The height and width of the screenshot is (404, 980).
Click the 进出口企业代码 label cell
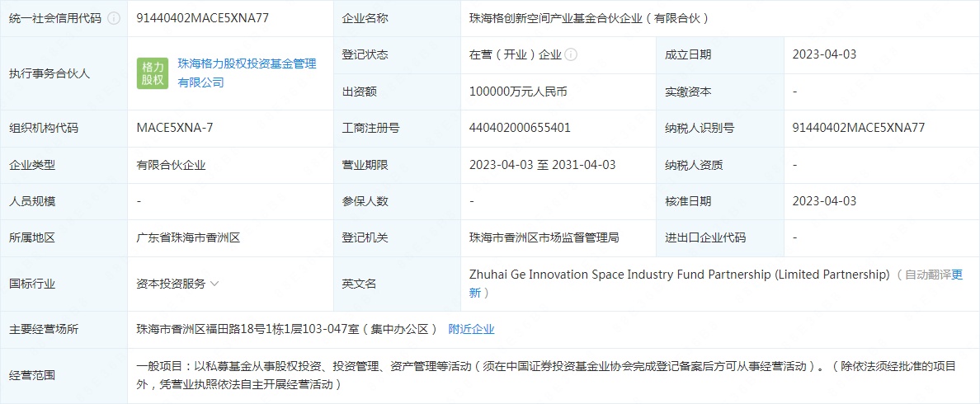point(720,238)
